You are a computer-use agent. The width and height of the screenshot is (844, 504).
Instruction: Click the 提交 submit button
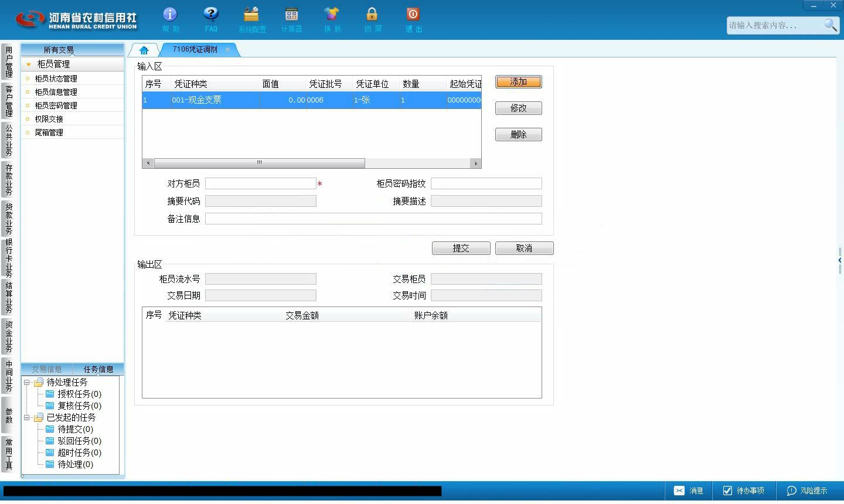[461, 248]
